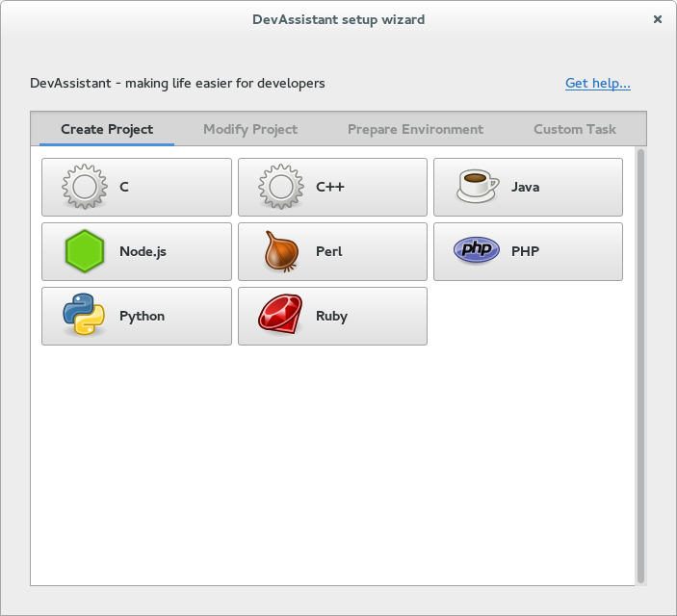Open the Prepare Environment tab

[x=415, y=129]
